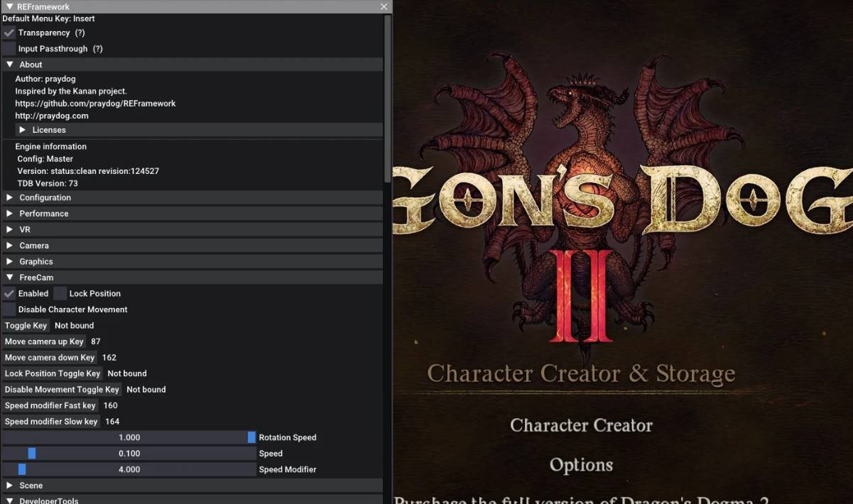The width and height of the screenshot is (853, 504).
Task: Check Disable Character Movement option
Action: point(9,309)
